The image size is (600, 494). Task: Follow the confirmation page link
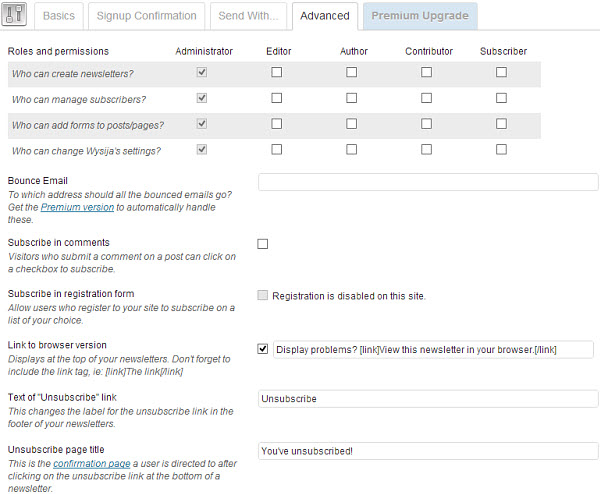[x=93, y=464]
